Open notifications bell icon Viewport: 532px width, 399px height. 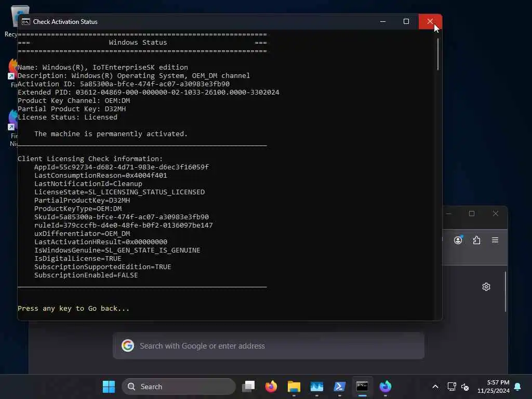click(517, 387)
